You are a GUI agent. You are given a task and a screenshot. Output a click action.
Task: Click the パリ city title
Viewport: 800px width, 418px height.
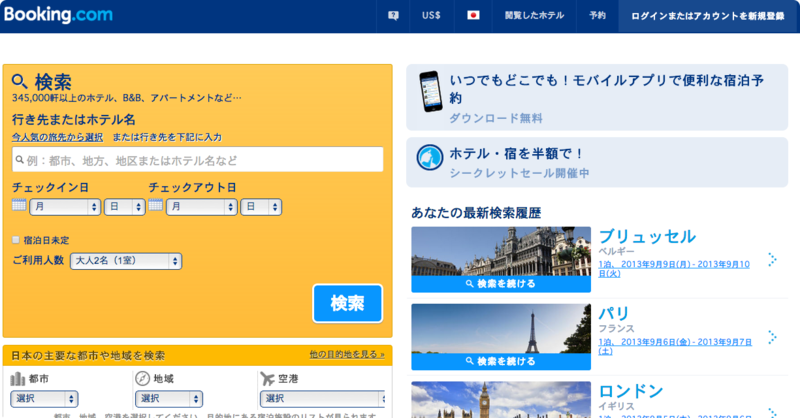[x=614, y=313]
